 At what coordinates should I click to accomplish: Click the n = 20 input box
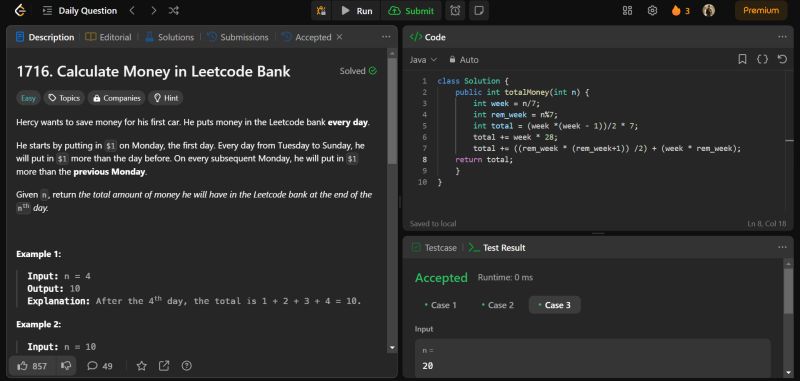pos(592,358)
